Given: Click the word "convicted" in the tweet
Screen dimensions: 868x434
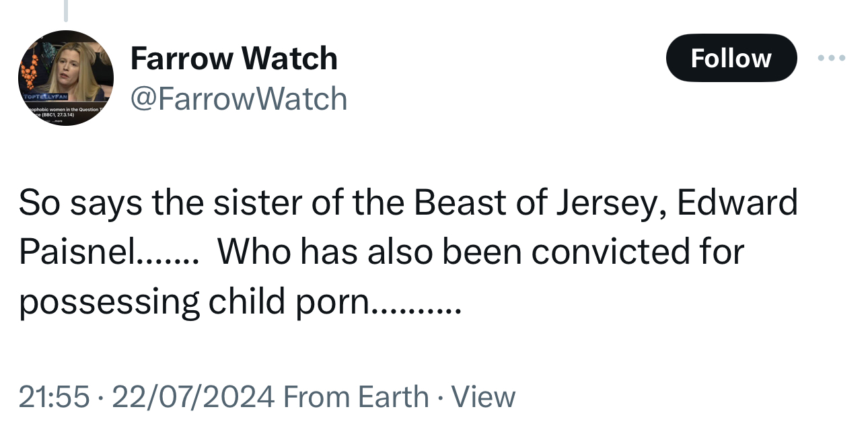Looking at the screenshot, I should coord(610,252).
